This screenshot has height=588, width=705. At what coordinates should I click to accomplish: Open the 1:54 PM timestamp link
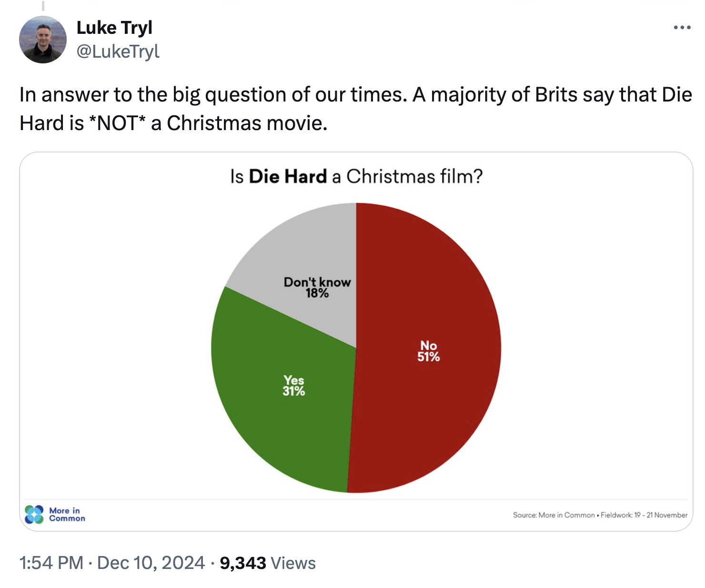[51, 563]
